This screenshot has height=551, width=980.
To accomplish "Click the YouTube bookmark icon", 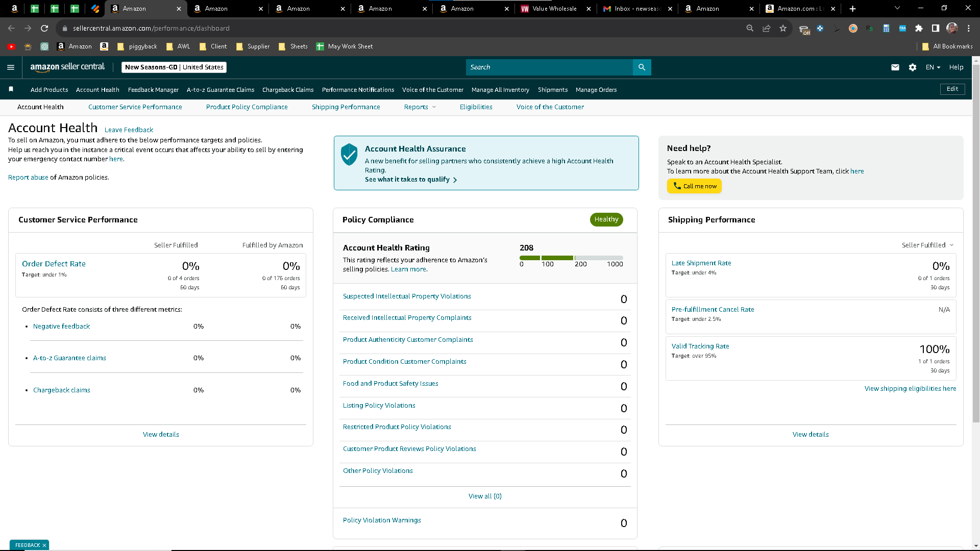I will pyautogui.click(x=11, y=46).
